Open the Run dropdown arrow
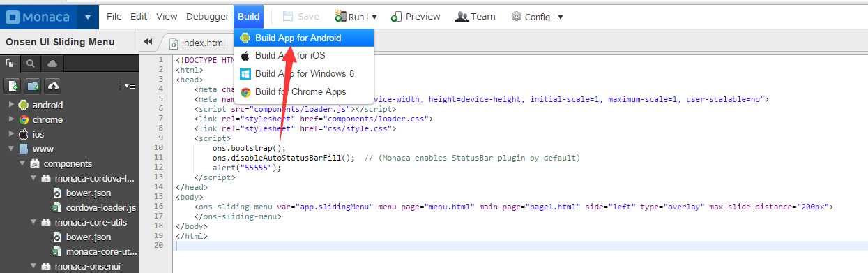Image resolution: width=868 pixels, height=273 pixels. 374,17
